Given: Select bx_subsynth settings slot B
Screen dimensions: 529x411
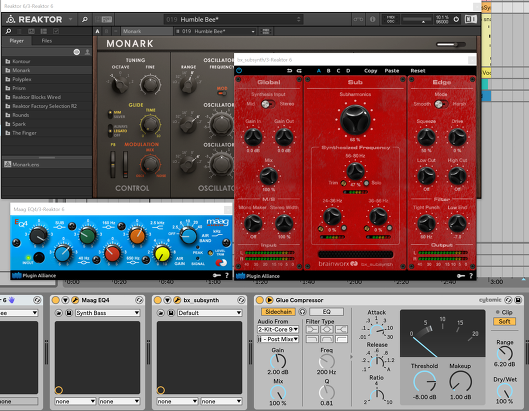Looking at the screenshot, I should (329, 71).
